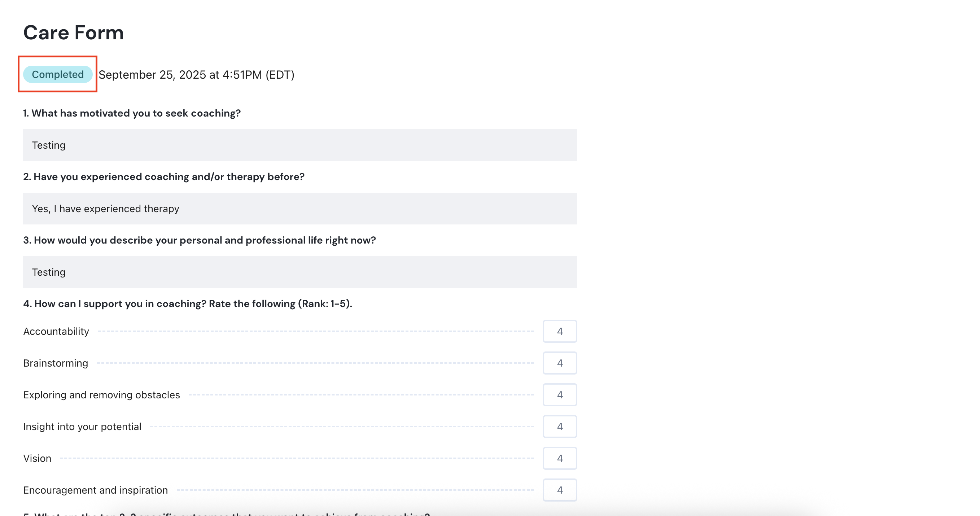
Task: Click the Insight into your potential rating box
Action: (559, 427)
